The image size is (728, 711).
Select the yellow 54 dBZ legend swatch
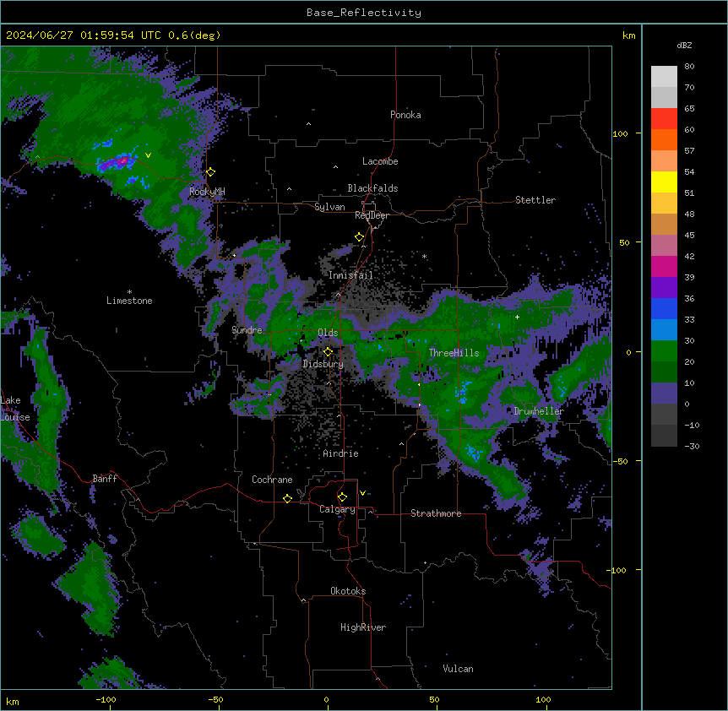click(664, 182)
